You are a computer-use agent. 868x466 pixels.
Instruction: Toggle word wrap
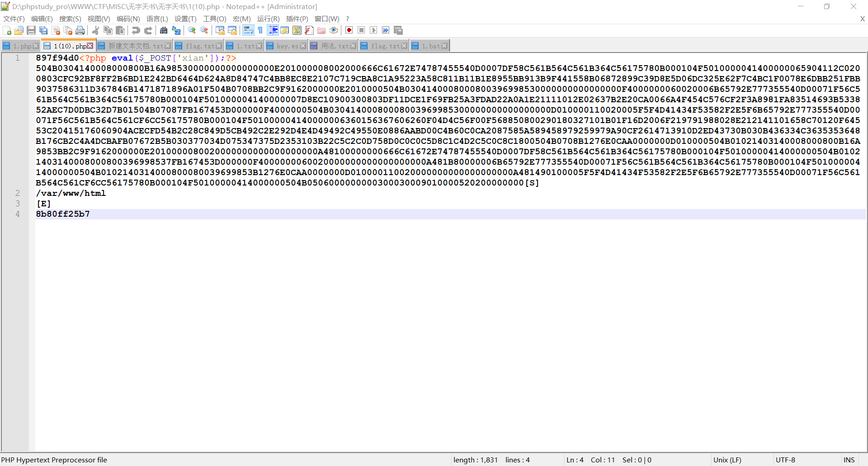(248, 30)
